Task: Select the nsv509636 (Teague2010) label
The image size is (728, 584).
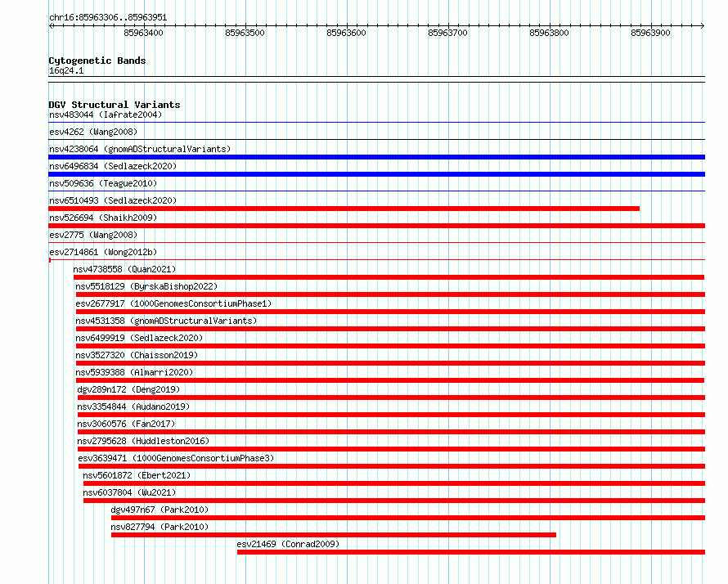Action: click(x=103, y=183)
